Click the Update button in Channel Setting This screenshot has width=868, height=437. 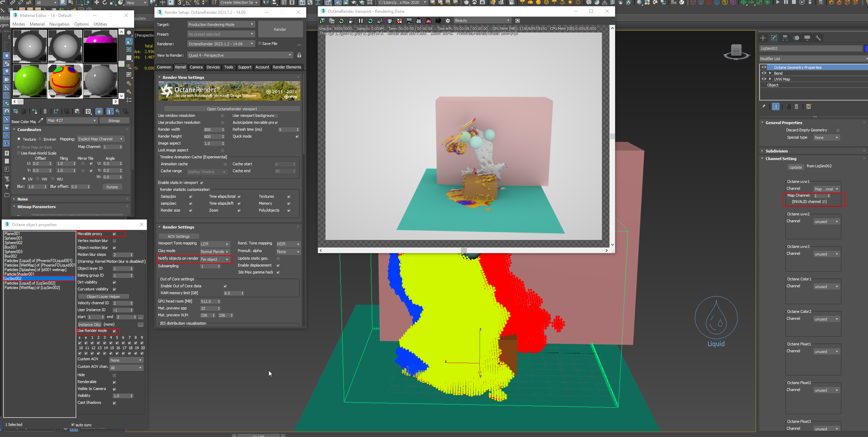795,167
